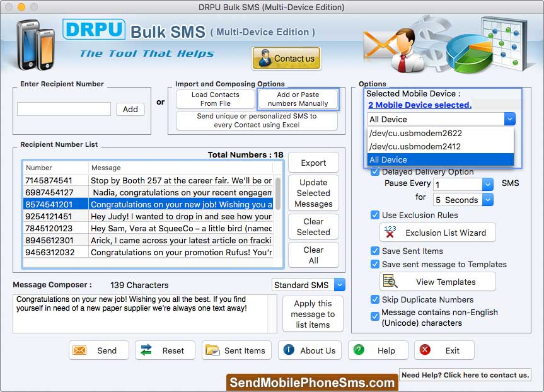Click the DRPU logo badge
Screen dimensions: 544x392
click(94, 29)
